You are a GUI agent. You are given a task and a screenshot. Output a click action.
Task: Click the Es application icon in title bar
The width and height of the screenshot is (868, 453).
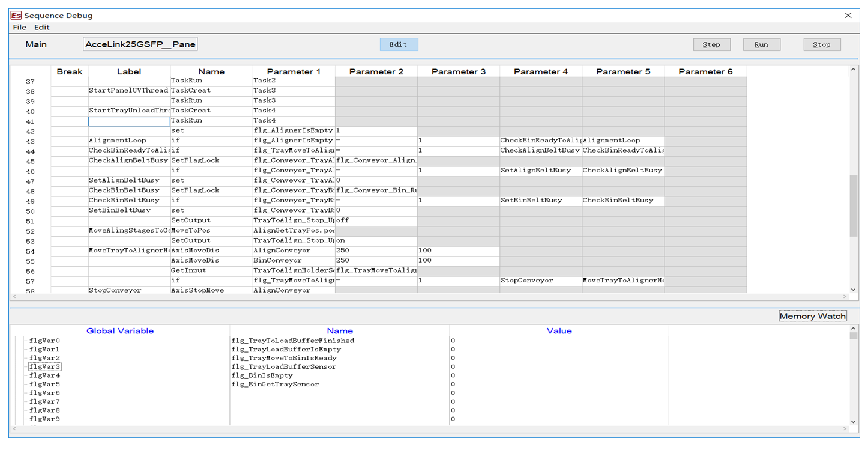[x=16, y=16]
